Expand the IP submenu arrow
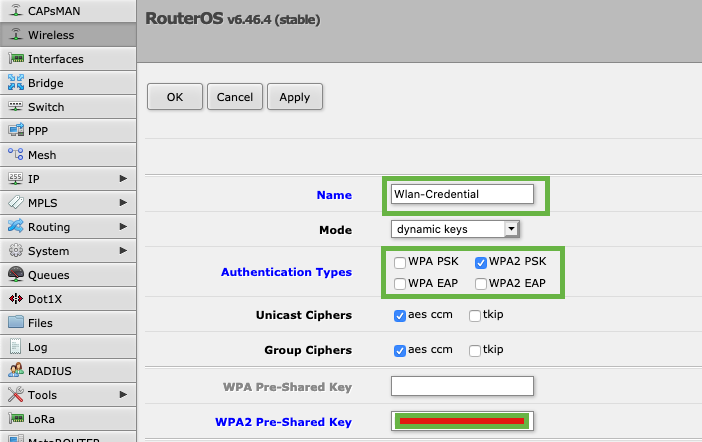Screen dimensions: 702x442 pos(123,179)
